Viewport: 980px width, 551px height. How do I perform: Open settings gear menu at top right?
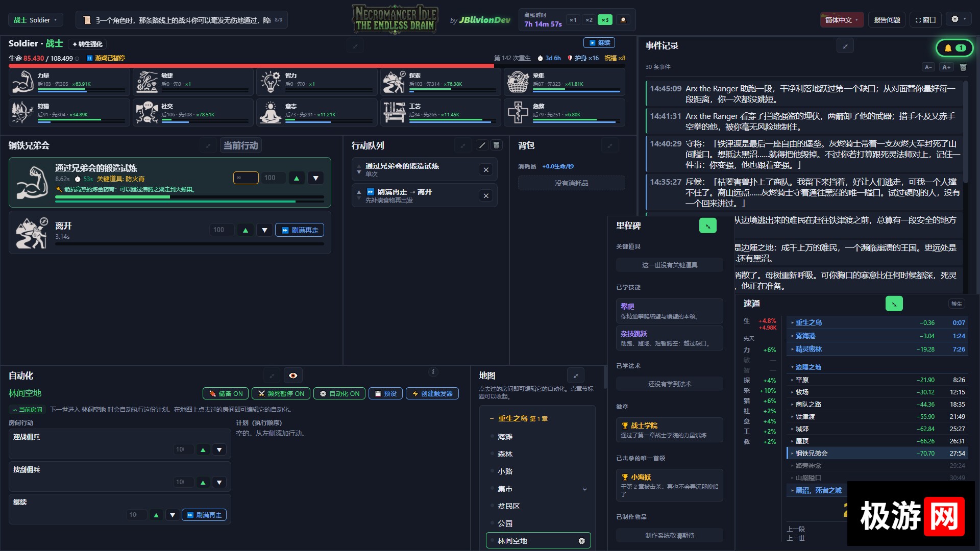click(959, 19)
